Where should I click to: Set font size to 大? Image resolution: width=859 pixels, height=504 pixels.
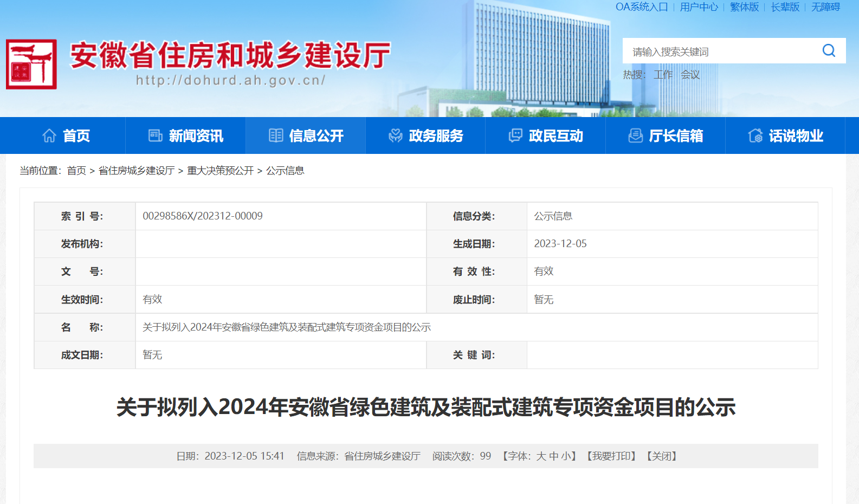[x=541, y=456]
